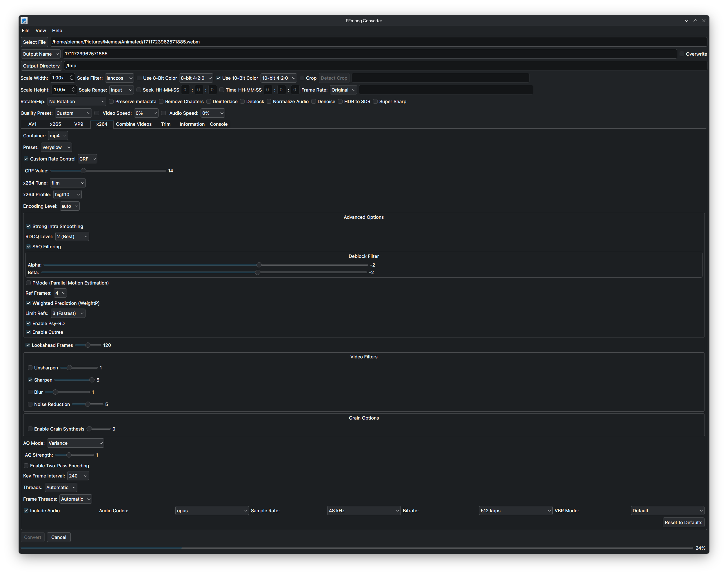Screen dimensions: 728x576
Task: Expand the Audio Codec opus dropdown
Action: (x=212, y=511)
